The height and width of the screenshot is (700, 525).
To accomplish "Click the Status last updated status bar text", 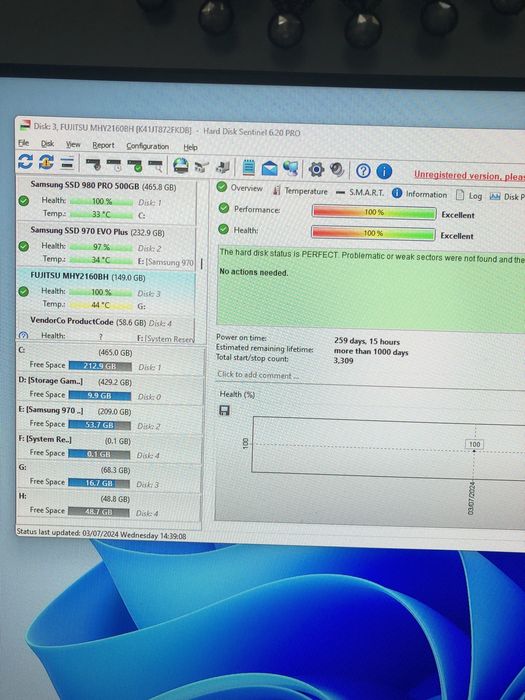I will point(101,533).
